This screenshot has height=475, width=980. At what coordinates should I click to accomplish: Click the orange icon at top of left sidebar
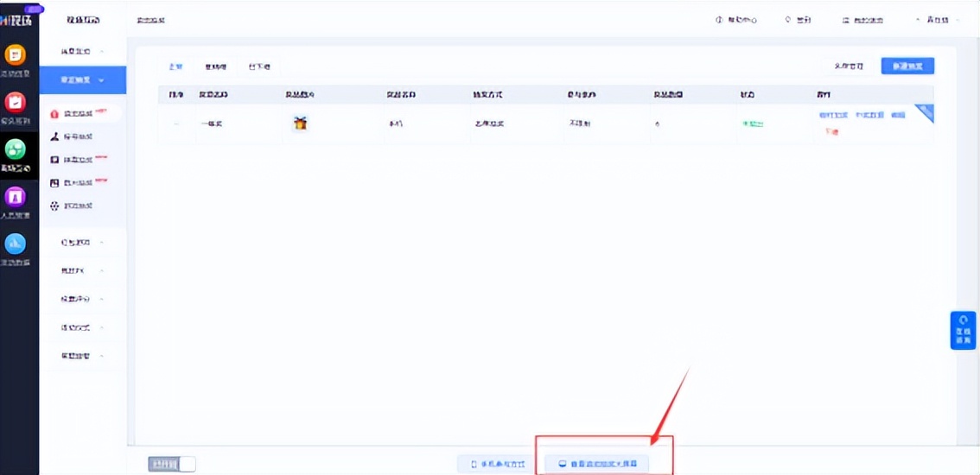coord(16,56)
